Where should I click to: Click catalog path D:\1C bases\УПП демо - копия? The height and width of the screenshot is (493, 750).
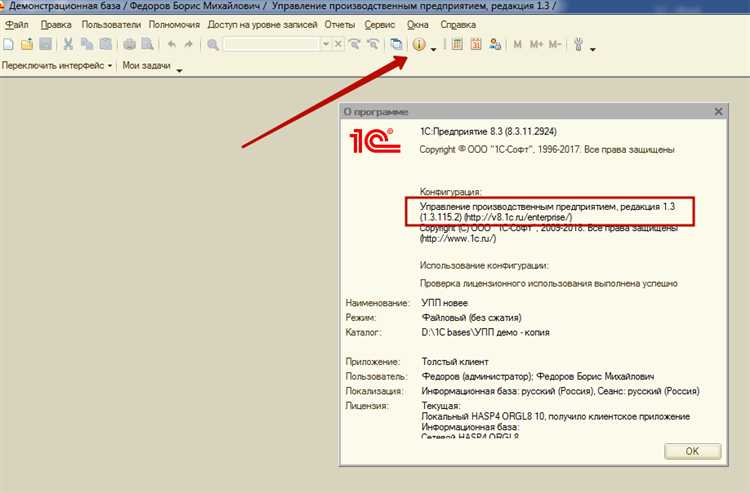tap(485, 332)
